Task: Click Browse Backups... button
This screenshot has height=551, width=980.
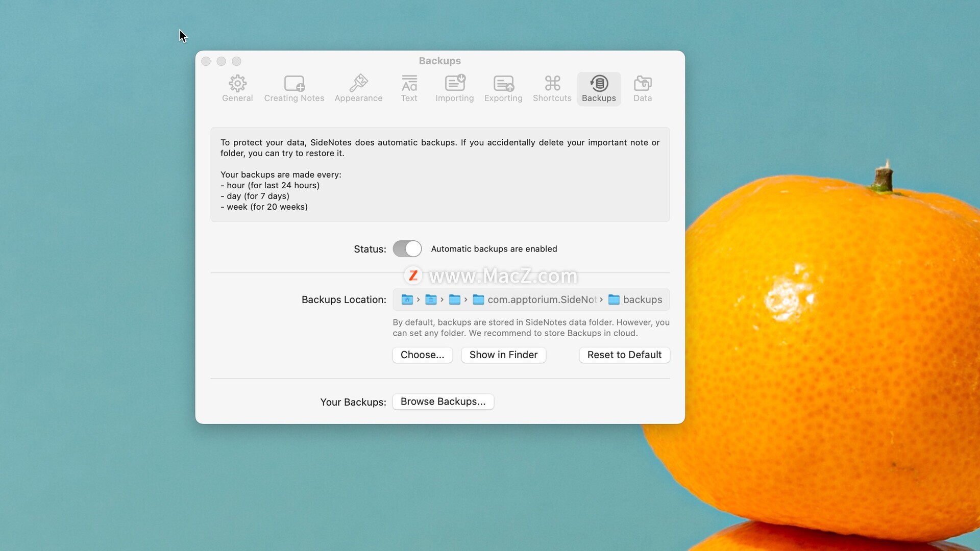Action: coord(443,402)
